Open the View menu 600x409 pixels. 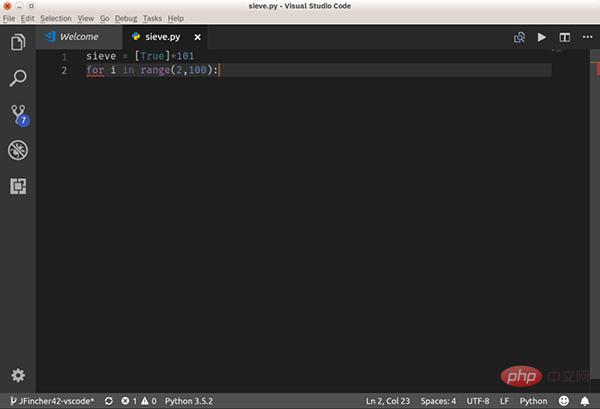85,18
